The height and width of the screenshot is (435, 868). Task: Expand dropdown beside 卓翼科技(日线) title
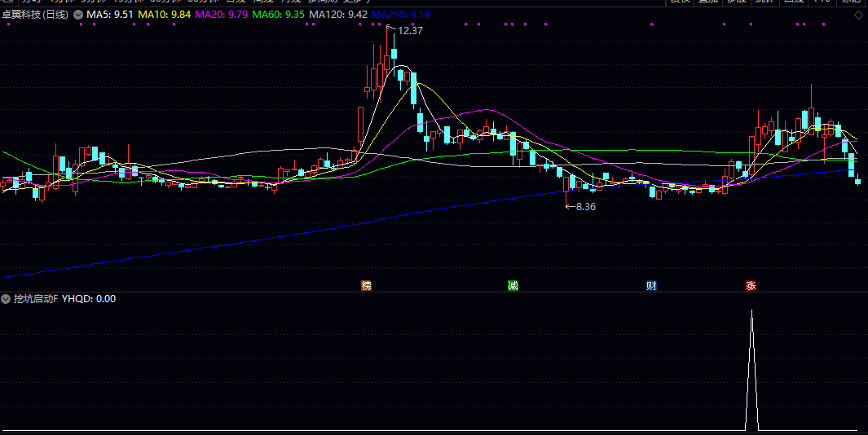pyautogui.click(x=77, y=15)
